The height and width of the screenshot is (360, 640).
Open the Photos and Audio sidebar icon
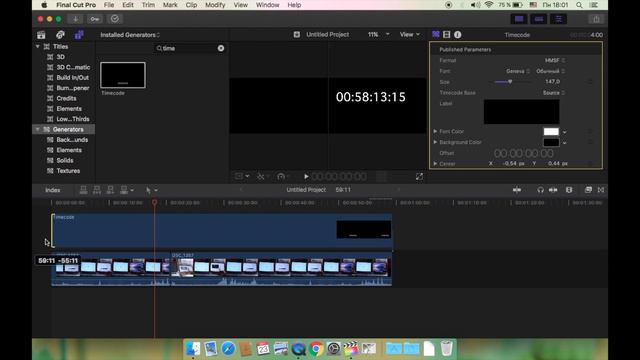coord(60,35)
